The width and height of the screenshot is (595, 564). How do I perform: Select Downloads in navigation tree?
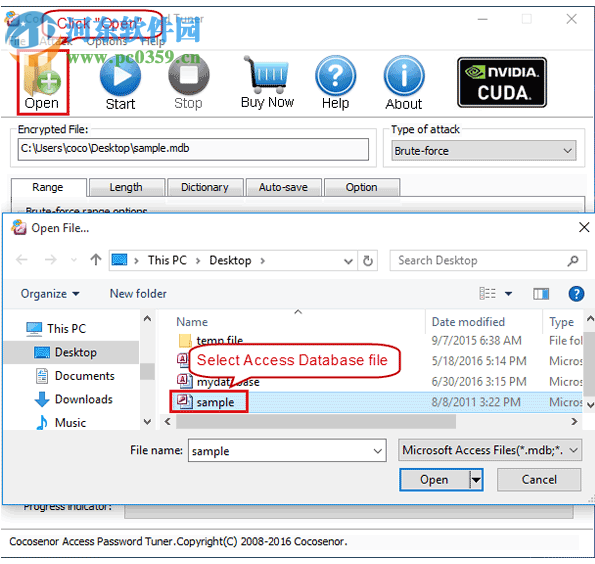tap(74, 399)
